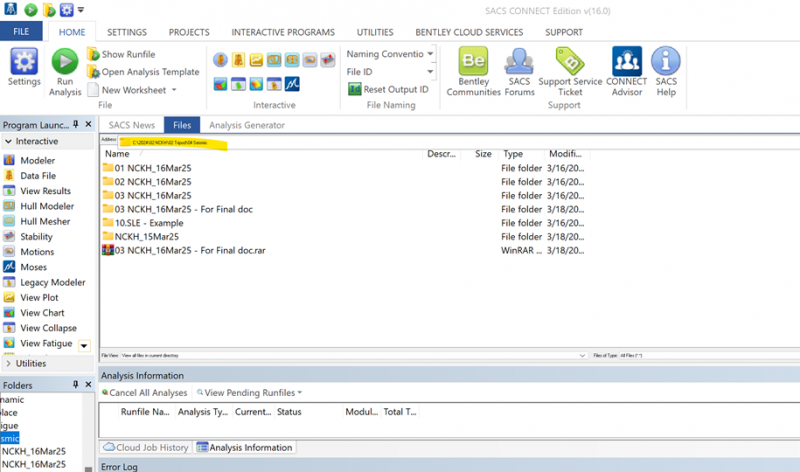Switch to the PROJECTS ribbon tab
The image size is (800, 472).
pyautogui.click(x=189, y=32)
